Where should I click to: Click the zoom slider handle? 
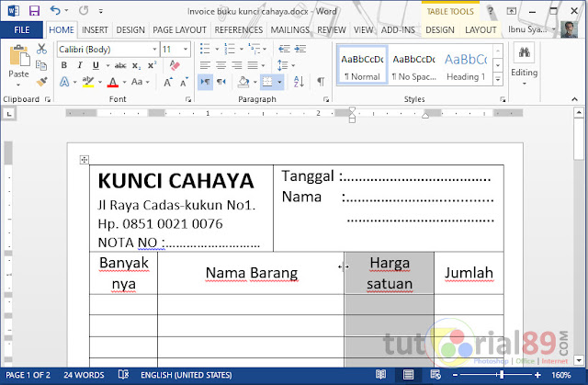(x=503, y=374)
